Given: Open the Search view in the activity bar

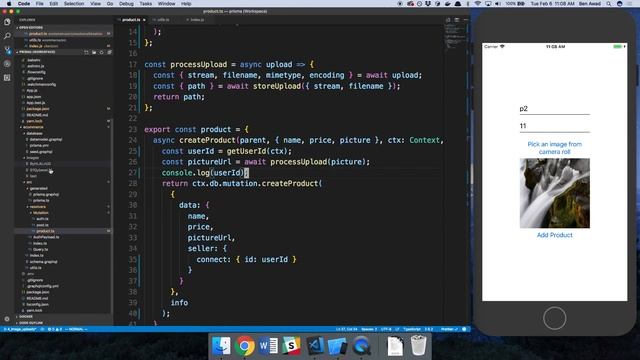Looking at the screenshot, I should (x=7, y=36).
